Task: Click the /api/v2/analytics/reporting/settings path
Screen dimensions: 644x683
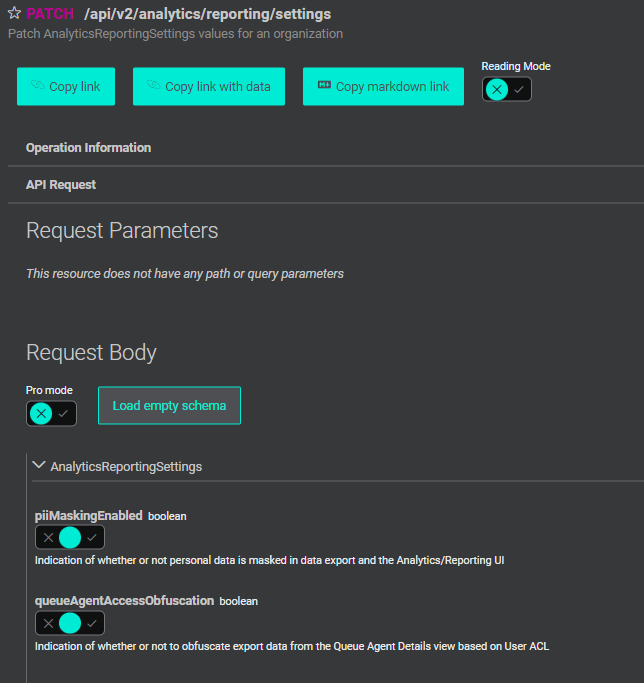Action: pyautogui.click(x=207, y=14)
